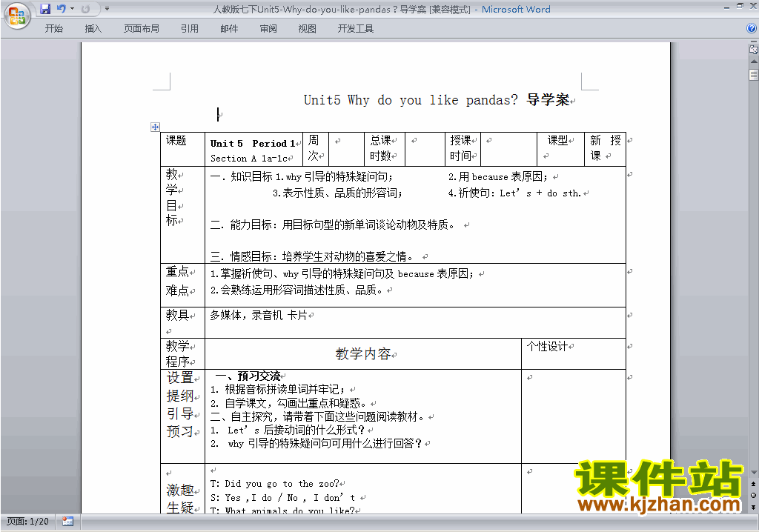Click the table move handle icon

155,127
